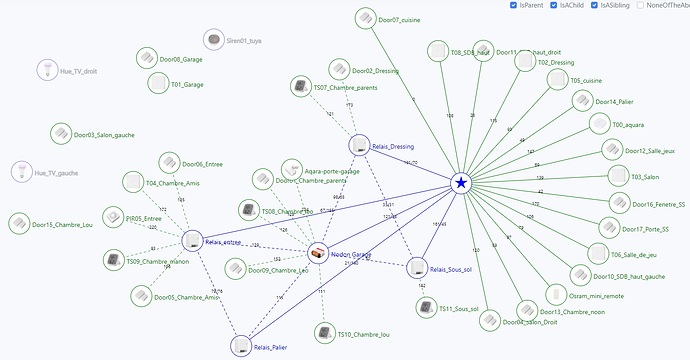Screen dimensions: 690x360
Task: Click the Nodon Garage node icon
Action: pyautogui.click(x=318, y=253)
